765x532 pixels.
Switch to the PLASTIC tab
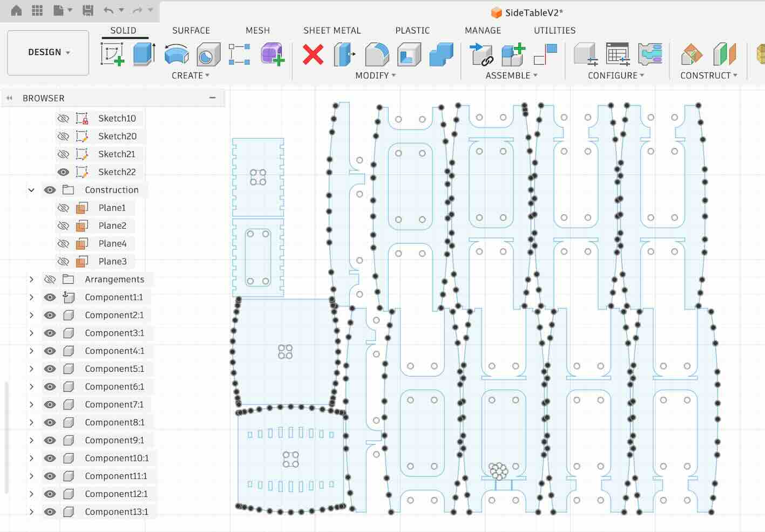tap(412, 31)
